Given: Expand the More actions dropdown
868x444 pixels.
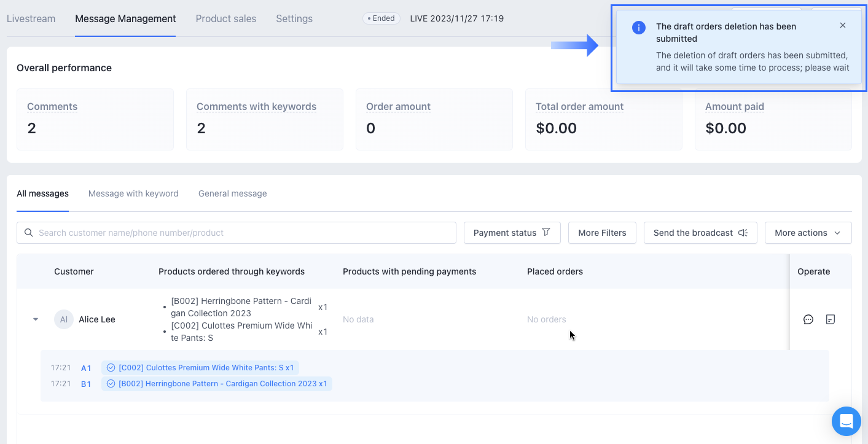Looking at the screenshot, I should point(808,233).
